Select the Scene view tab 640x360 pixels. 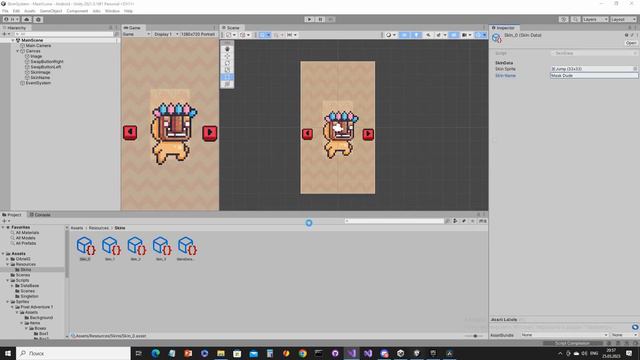[231, 28]
